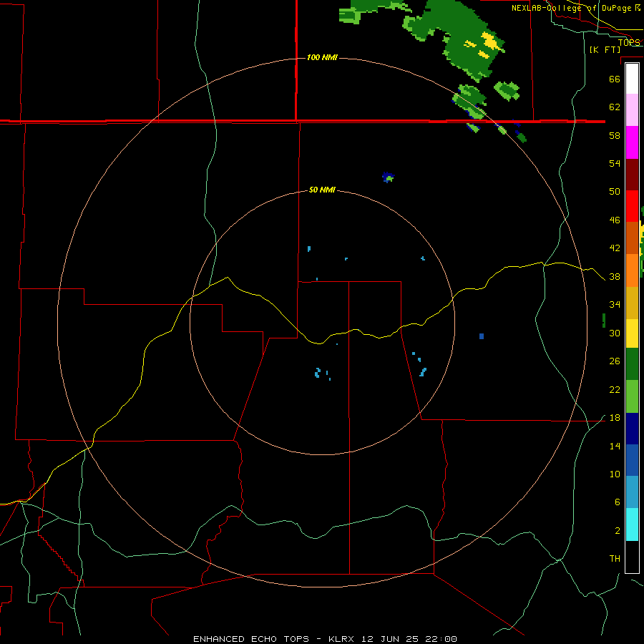Click the legend value 34
The width and height of the screenshot is (644, 644).
coord(615,304)
